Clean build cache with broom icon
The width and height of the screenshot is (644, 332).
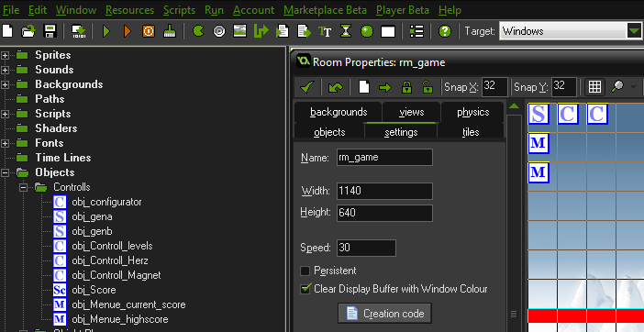(170, 31)
